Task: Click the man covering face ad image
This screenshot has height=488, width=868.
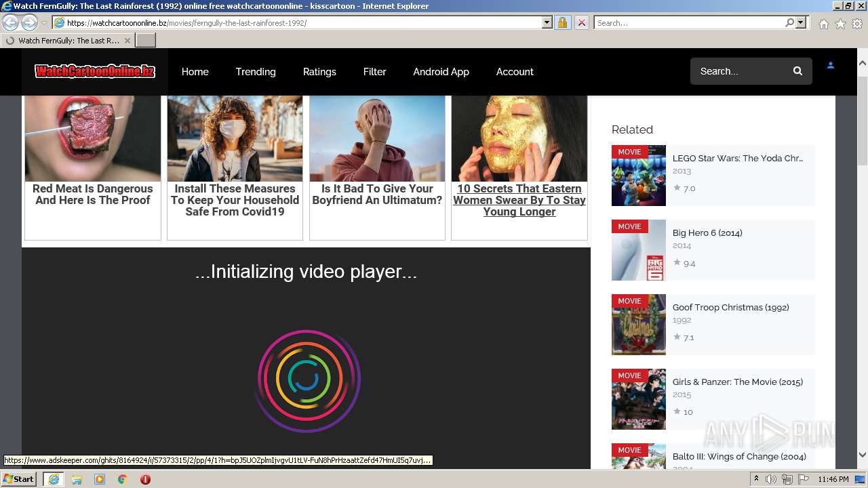Action: click(x=377, y=138)
